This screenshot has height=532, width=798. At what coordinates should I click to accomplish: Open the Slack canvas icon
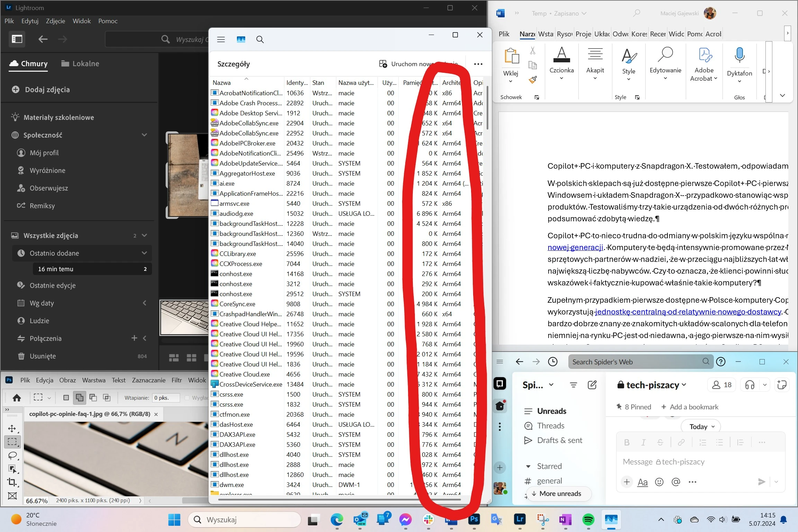click(x=782, y=385)
